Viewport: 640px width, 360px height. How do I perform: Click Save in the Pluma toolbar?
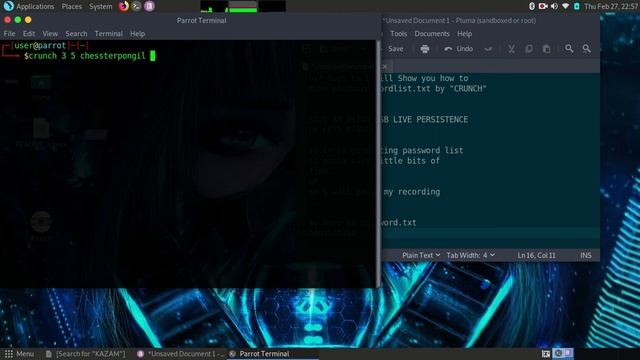(x=395, y=49)
